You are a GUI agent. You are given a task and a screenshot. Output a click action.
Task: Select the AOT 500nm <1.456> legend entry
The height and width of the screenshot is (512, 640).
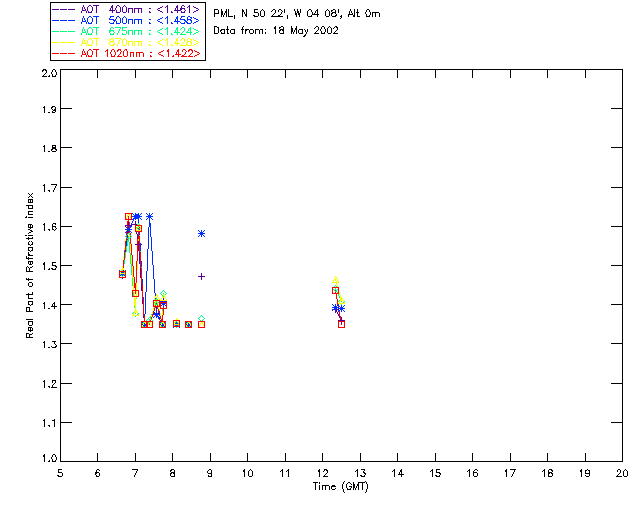click(126, 20)
